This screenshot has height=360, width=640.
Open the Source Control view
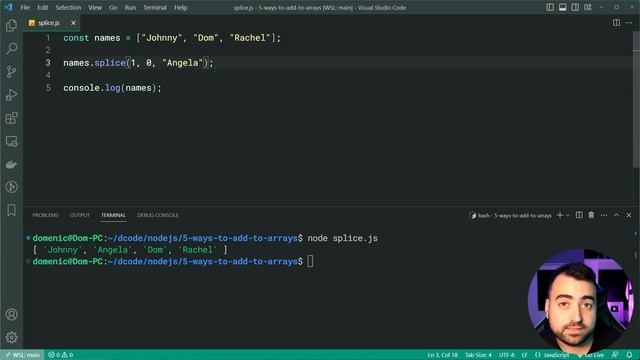pos(11,72)
